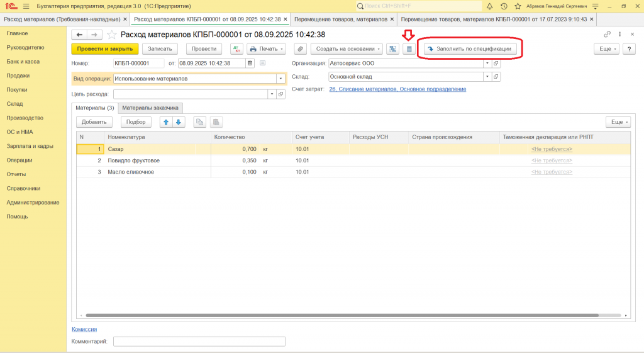Open Производство section in sidebar
The width and height of the screenshot is (644, 353).
coord(25,118)
